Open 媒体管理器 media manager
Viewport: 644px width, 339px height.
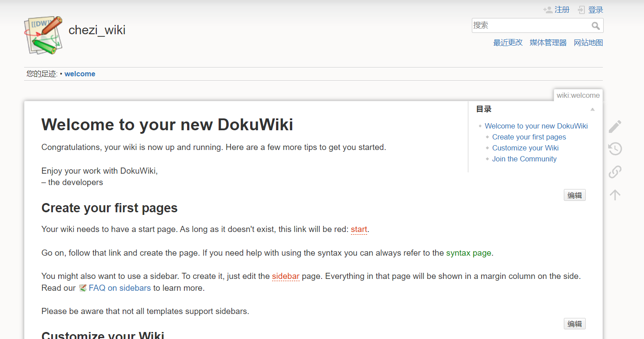tap(548, 43)
